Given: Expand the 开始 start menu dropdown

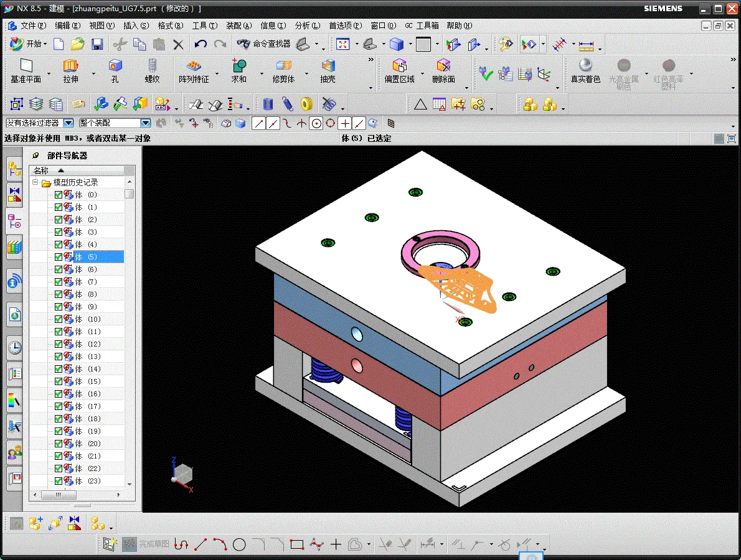Looking at the screenshot, I should (29, 44).
